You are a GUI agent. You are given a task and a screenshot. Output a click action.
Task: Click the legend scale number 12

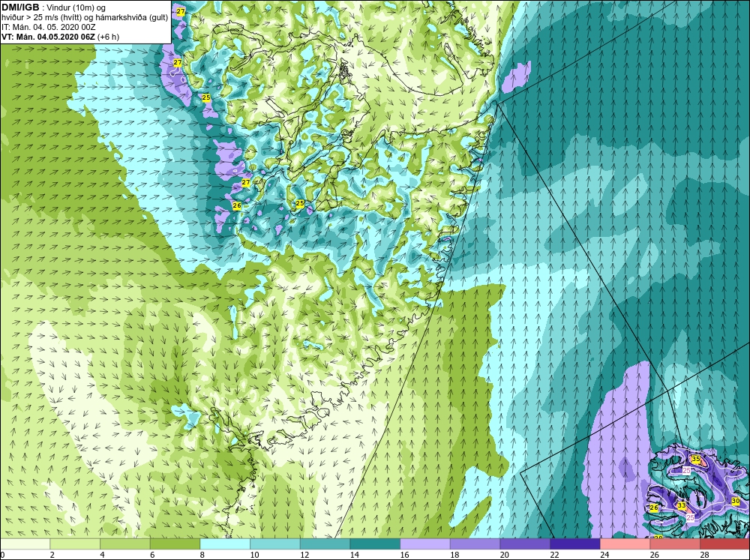click(304, 555)
